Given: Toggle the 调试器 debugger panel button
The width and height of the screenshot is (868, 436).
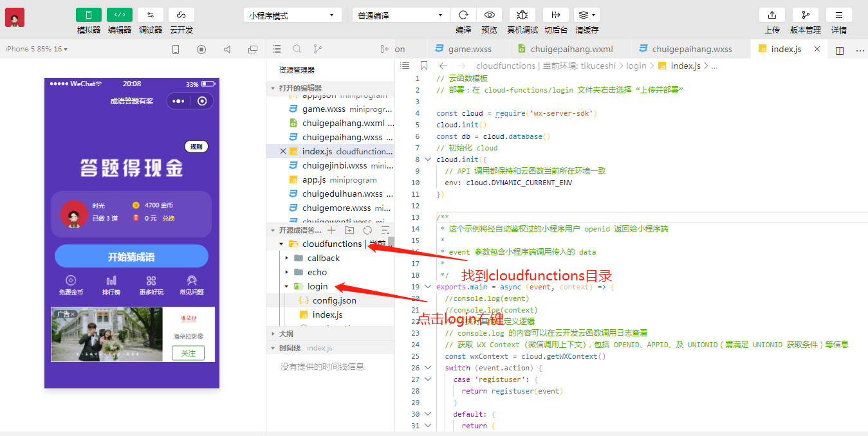Looking at the screenshot, I should pos(151,15).
